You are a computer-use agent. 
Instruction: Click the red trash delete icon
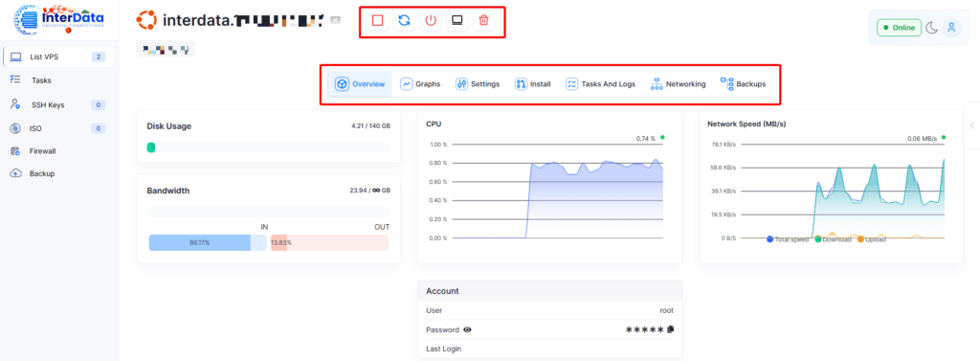pos(483,20)
